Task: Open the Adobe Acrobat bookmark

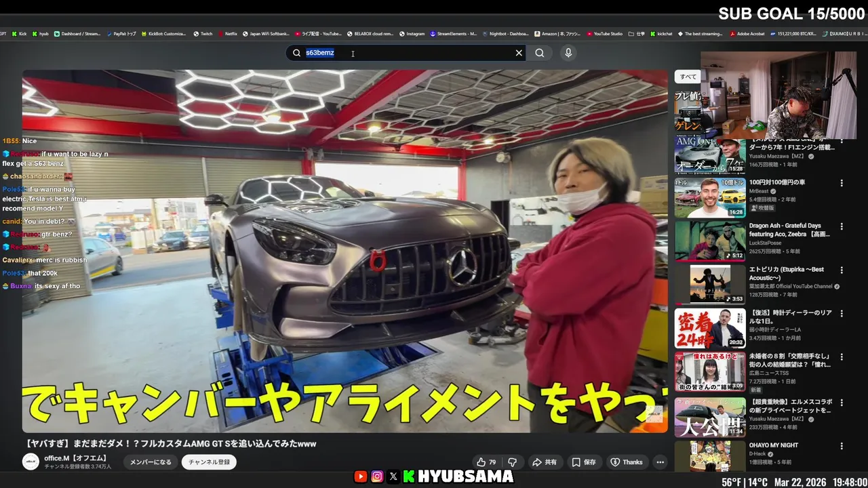Action: (x=747, y=33)
